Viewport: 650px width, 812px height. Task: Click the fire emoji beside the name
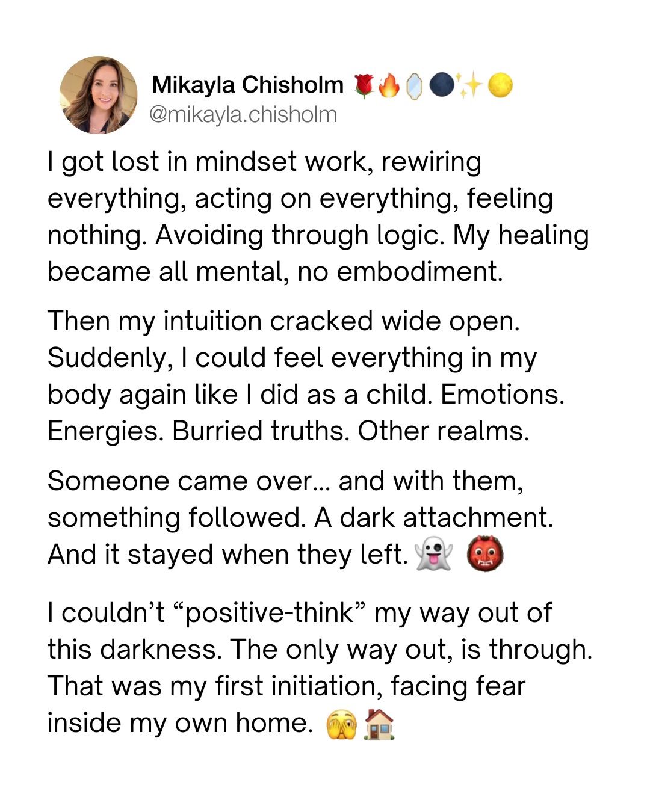389,86
